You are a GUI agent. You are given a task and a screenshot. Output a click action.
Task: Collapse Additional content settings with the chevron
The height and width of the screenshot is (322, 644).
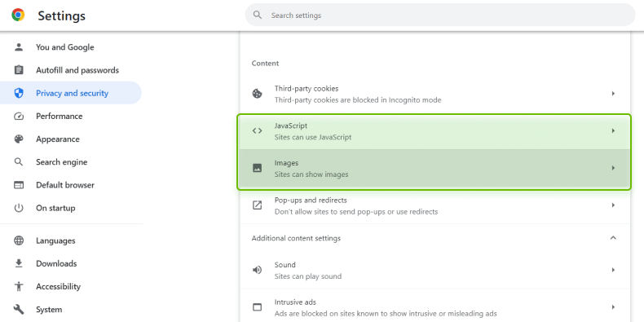tap(613, 238)
